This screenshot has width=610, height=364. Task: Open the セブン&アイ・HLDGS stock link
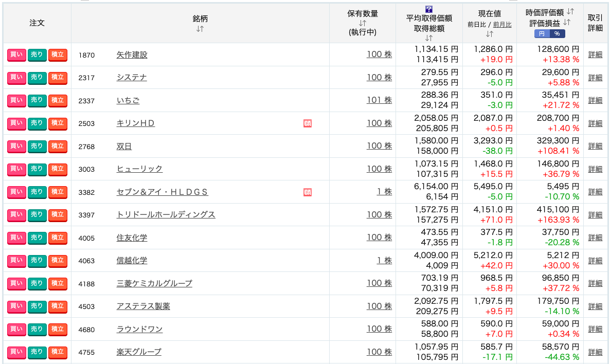[x=162, y=192]
